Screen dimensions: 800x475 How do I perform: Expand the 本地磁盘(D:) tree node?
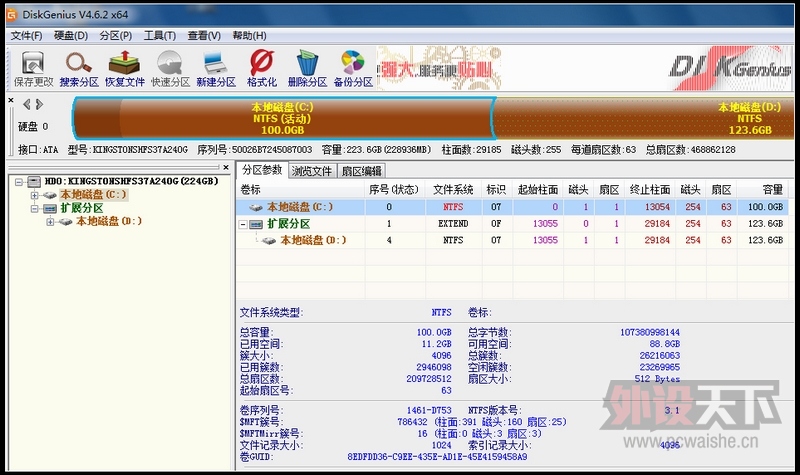(x=50, y=221)
